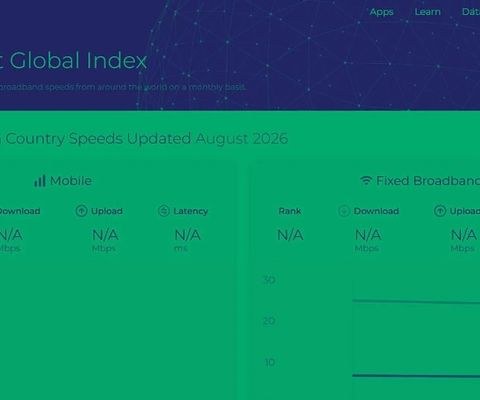The image size is (480, 400).
Task: Click the N/A value under Mobile Upload
Action: click(x=105, y=235)
